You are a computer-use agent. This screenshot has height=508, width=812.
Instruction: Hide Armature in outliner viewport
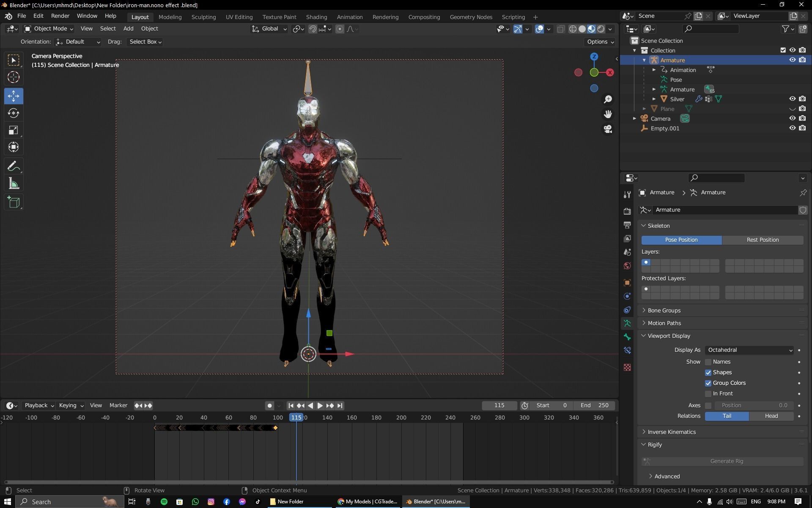792,60
